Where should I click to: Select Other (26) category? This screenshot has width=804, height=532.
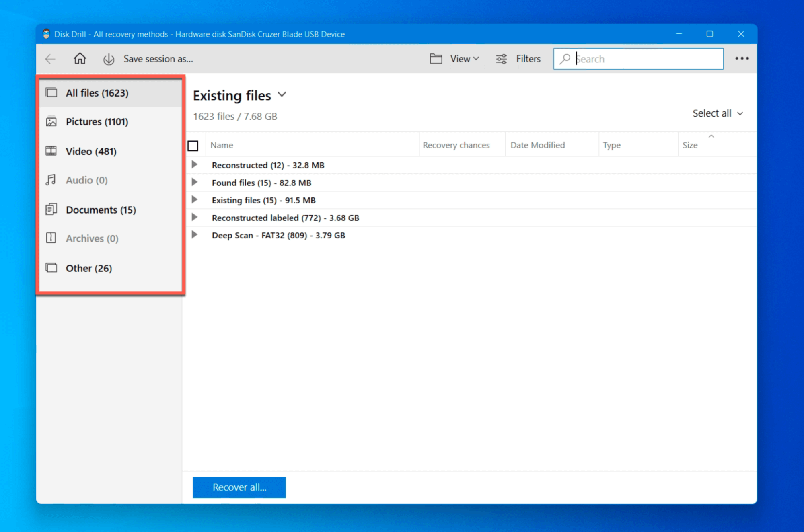(111, 268)
